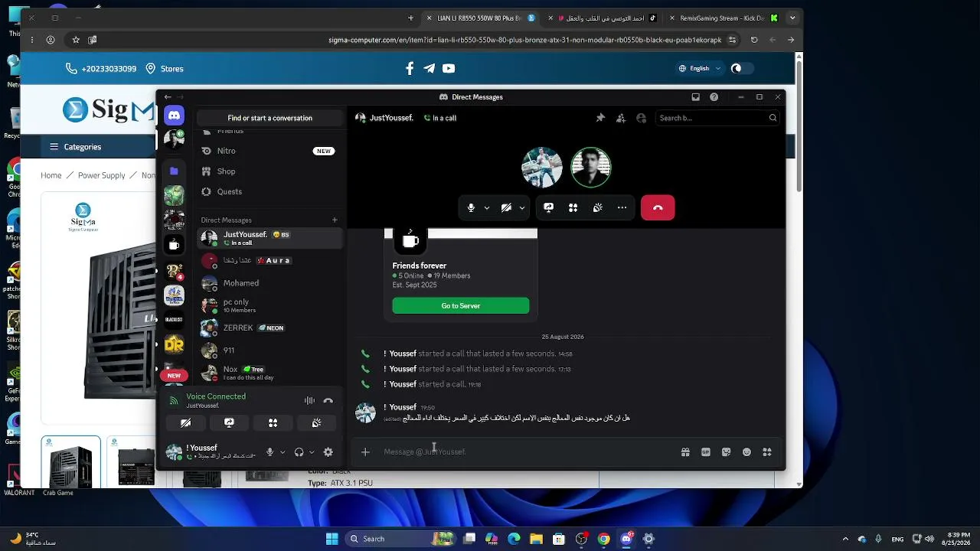Image resolution: width=980 pixels, height=551 pixels.
Task: Open English language dropdown on Sigma site
Action: (x=700, y=69)
